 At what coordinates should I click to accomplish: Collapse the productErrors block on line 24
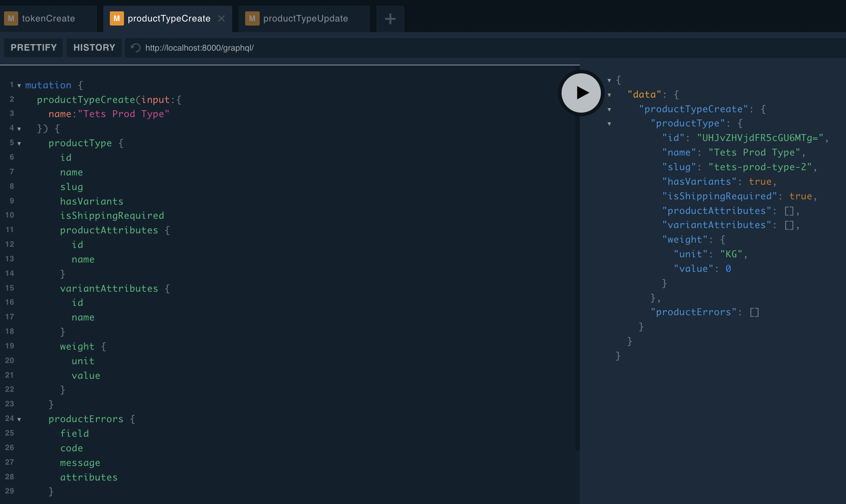[x=19, y=419]
